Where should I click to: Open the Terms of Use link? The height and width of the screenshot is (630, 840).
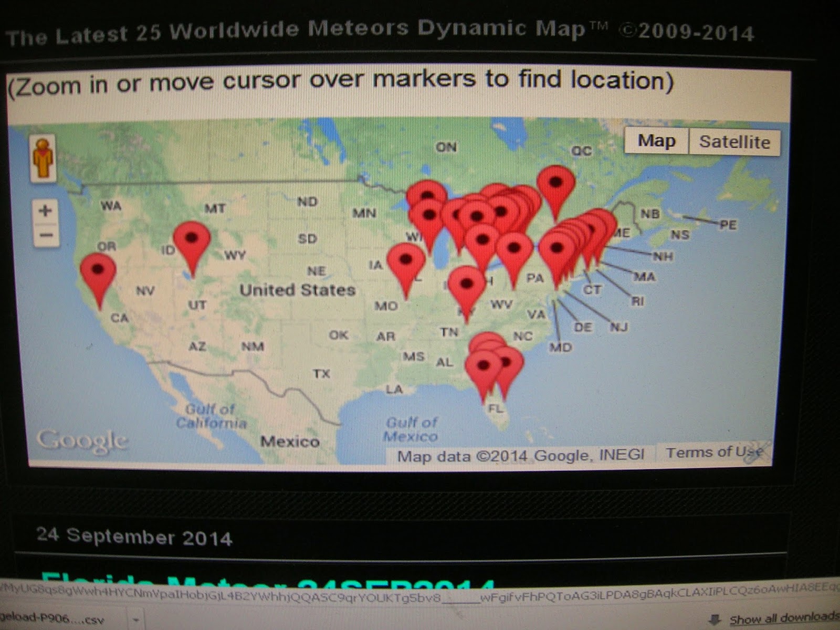[x=715, y=453]
